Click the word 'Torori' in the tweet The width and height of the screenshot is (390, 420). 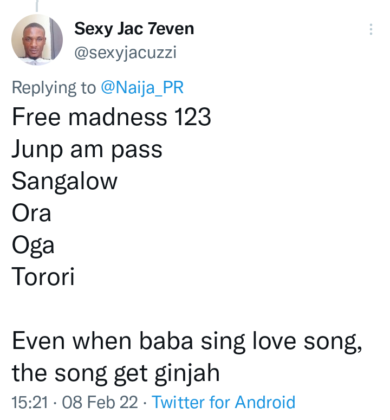(x=43, y=277)
